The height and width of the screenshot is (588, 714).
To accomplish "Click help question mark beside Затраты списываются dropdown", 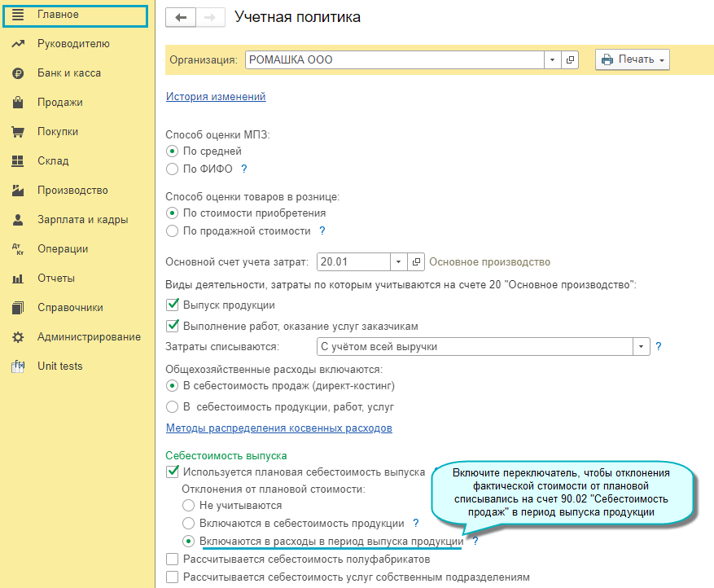I will pos(659,347).
